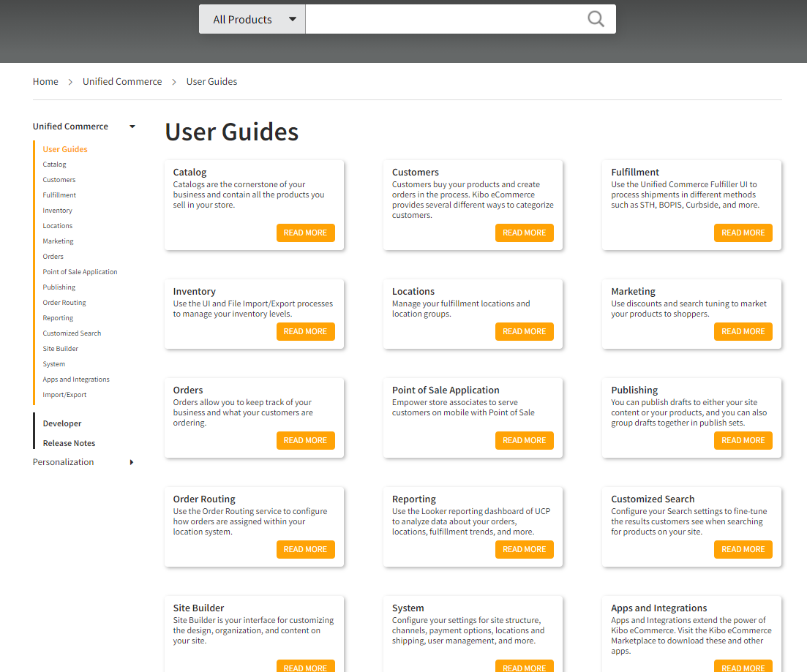Select Customized Search in sidebar

[x=72, y=333]
